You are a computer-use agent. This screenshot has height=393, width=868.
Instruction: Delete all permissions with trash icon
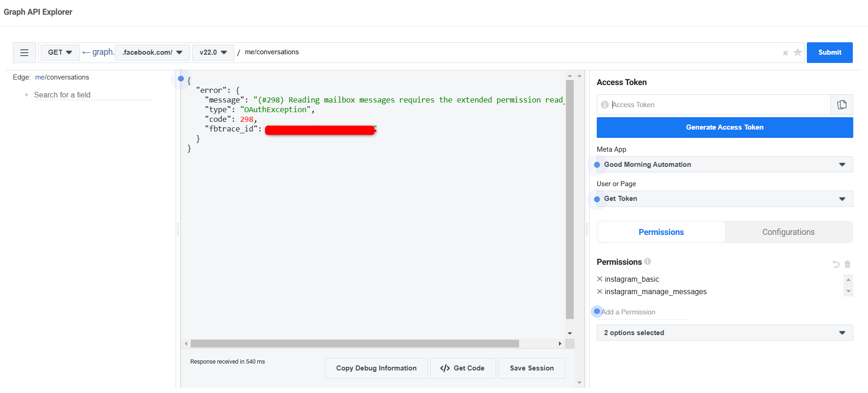(x=847, y=264)
